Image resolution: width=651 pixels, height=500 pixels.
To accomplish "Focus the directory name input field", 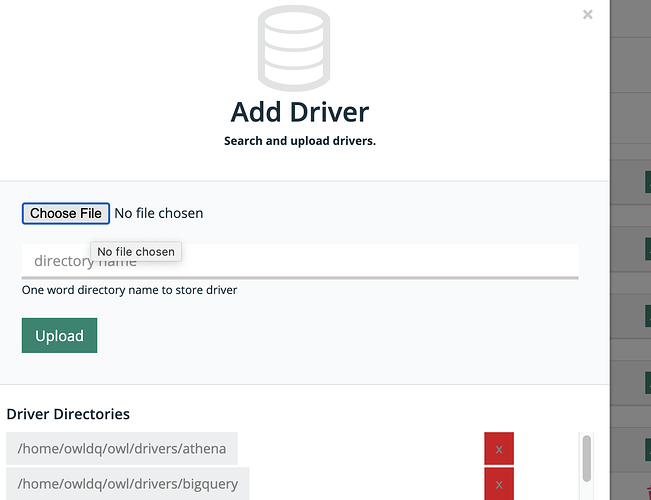I will pos(300,261).
